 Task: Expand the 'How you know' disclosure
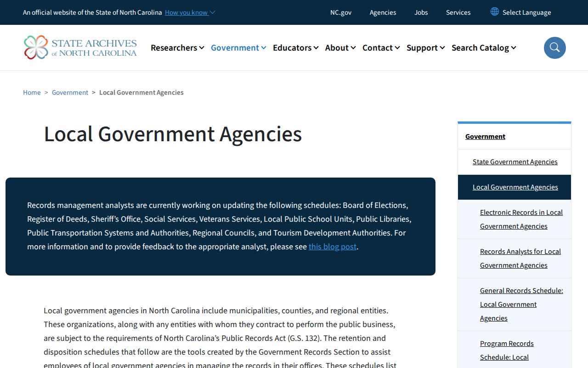click(190, 12)
